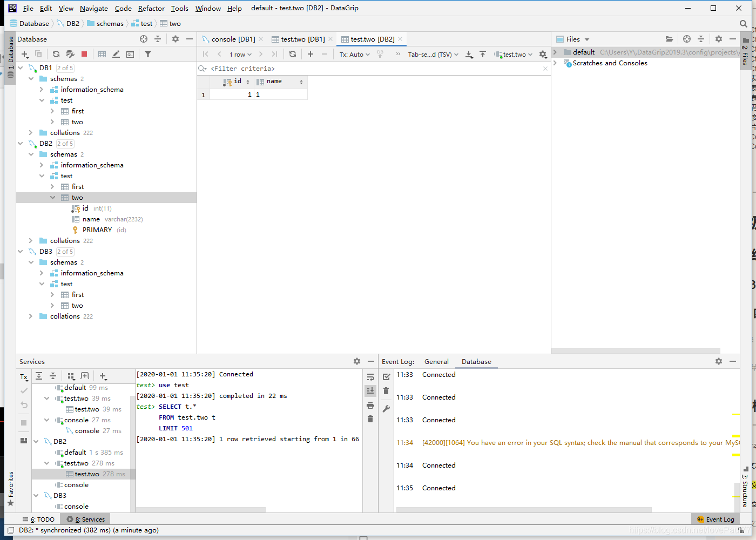756x540 pixels.
Task: Open data source properties wrench icon
Action: [70, 54]
